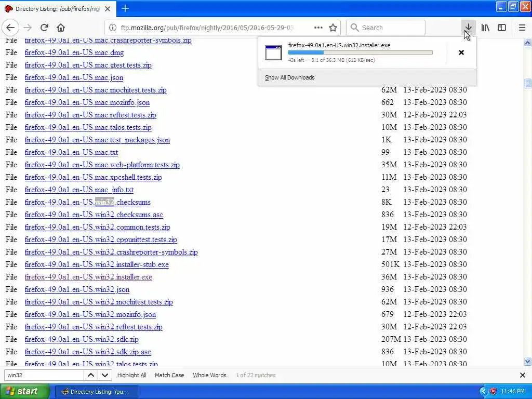Open win32.sdk.zip link

[x=82, y=339]
